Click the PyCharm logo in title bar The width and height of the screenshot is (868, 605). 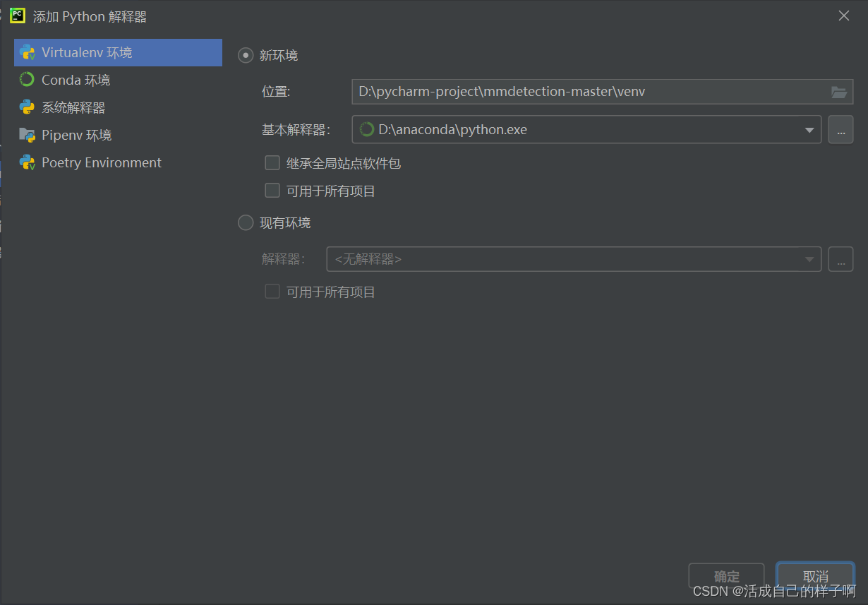pyautogui.click(x=18, y=16)
